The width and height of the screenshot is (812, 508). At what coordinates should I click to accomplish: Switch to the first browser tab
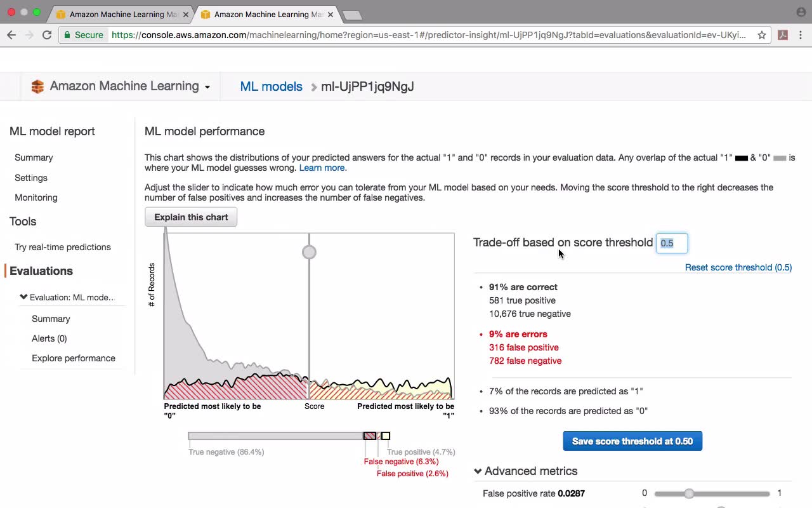pyautogui.click(x=121, y=14)
